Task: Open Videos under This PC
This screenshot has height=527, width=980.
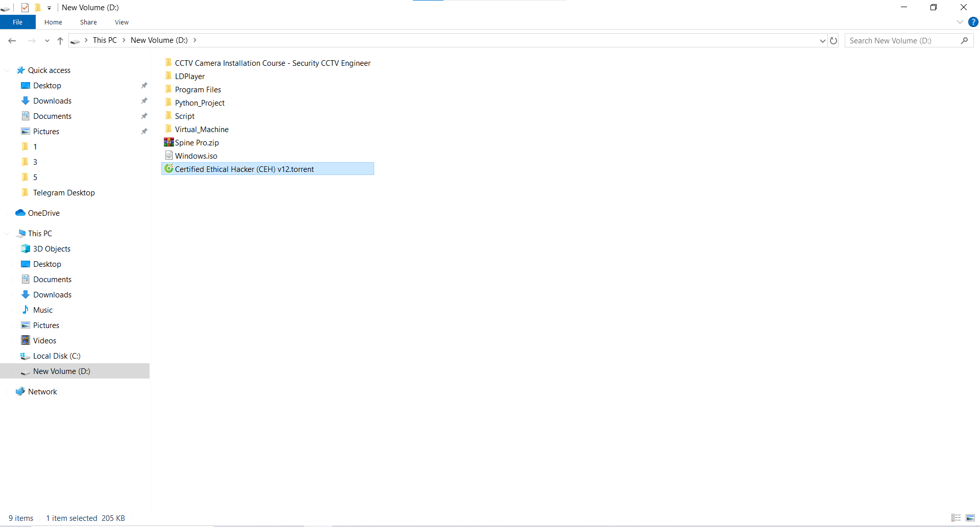Action: [44, 340]
